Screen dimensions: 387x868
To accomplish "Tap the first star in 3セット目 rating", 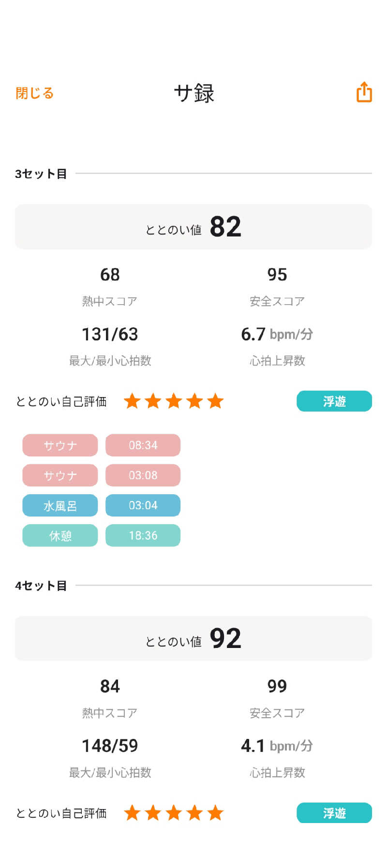I will point(132,401).
